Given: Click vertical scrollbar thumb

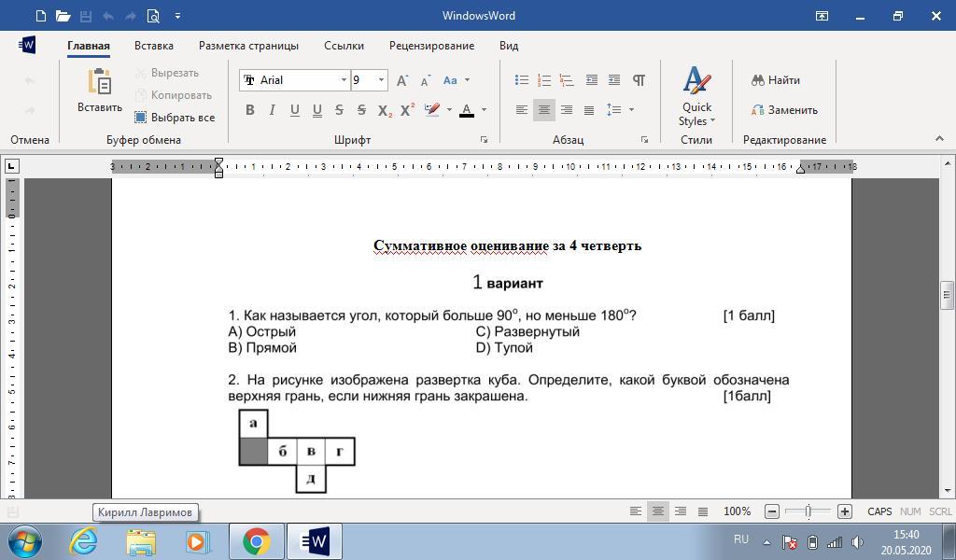Looking at the screenshot, I should click(947, 296).
